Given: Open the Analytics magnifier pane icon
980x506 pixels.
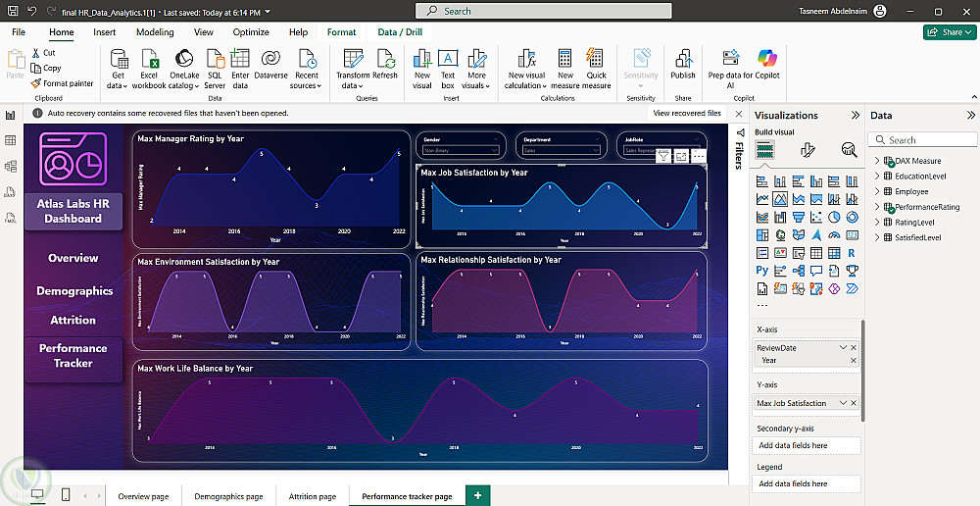Looking at the screenshot, I should (849, 150).
